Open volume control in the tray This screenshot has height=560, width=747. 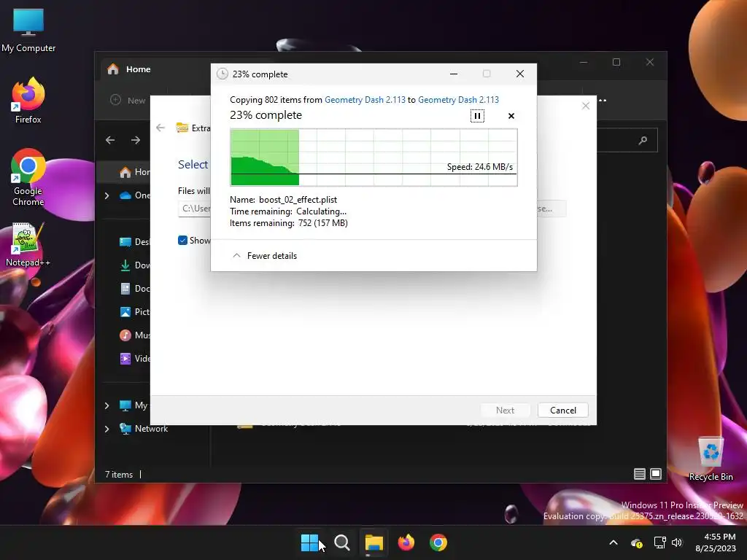[x=676, y=542]
